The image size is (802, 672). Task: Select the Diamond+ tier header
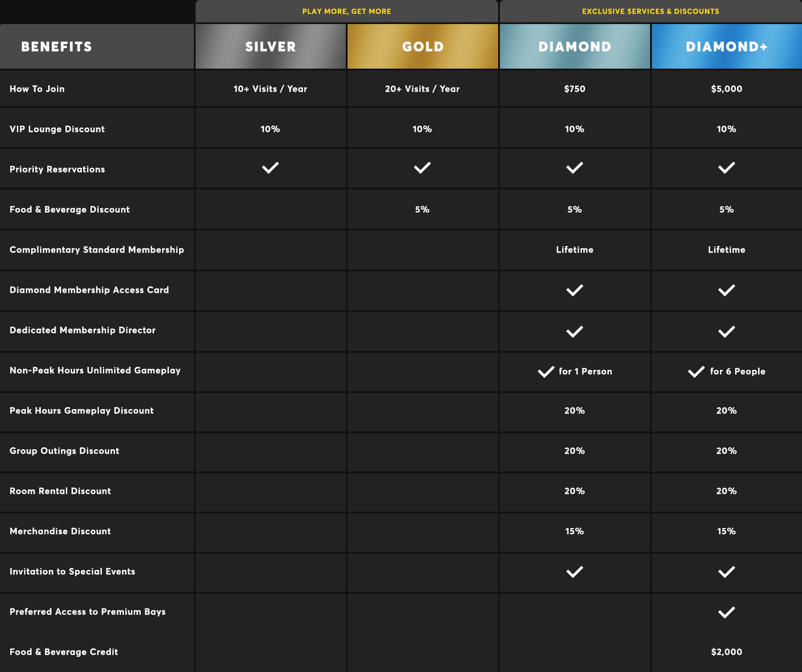tap(726, 46)
